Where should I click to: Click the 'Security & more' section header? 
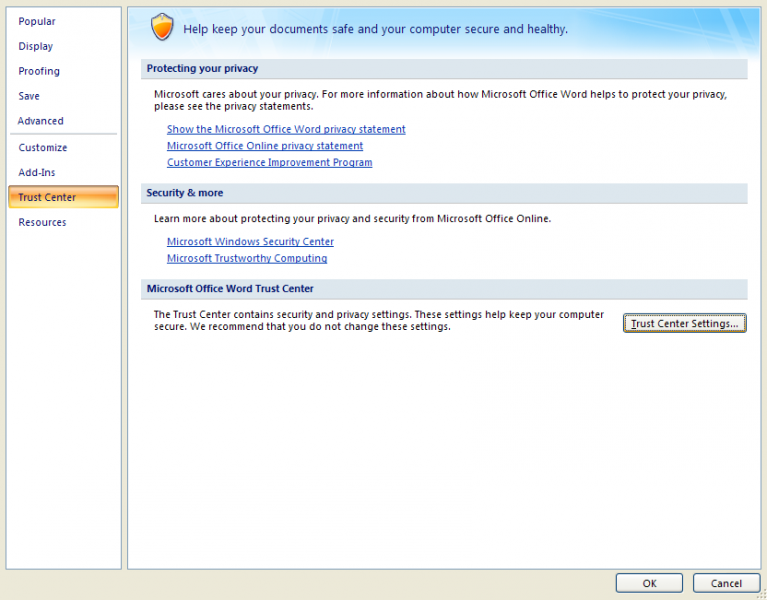(x=185, y=192)
